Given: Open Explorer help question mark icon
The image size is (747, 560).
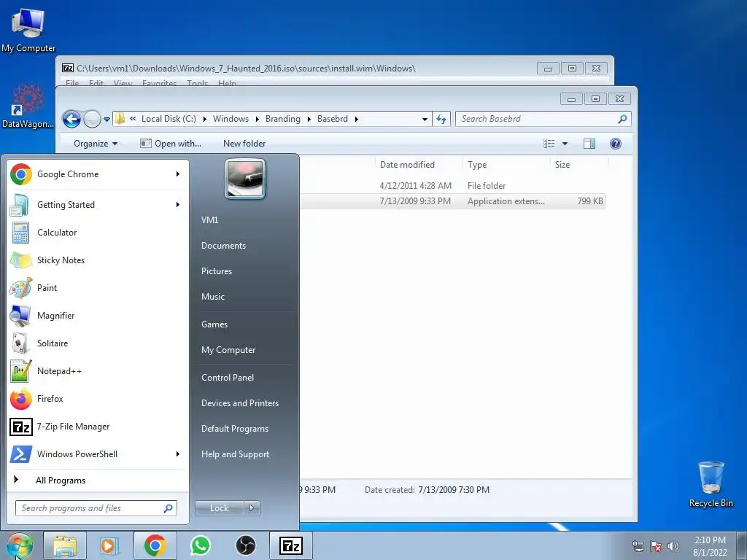Looking at the screenshot, I should 616,144.
